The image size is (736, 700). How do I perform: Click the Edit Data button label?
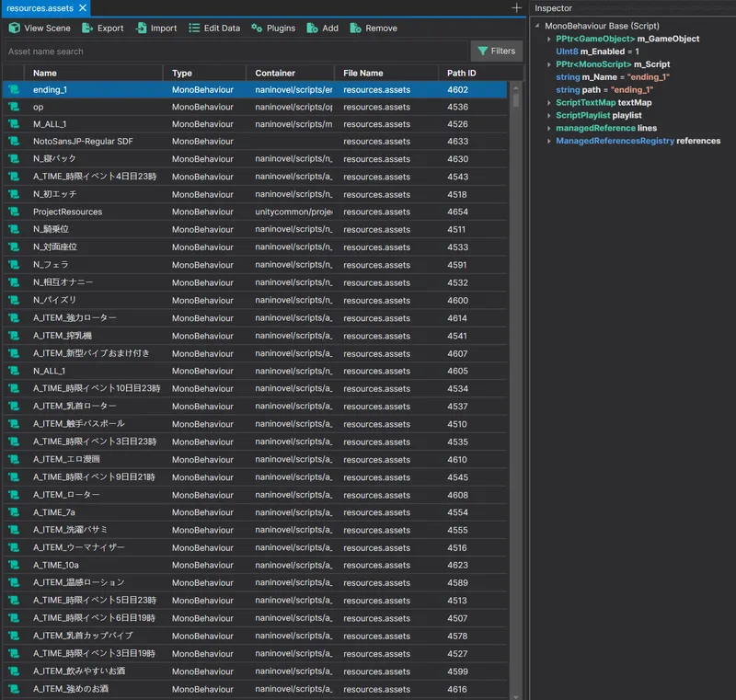(x=222, y=29)
